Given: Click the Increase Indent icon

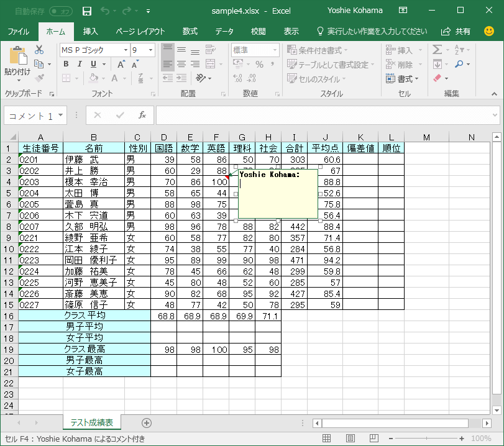Looking at the screenshot, I should pos(181,78).
